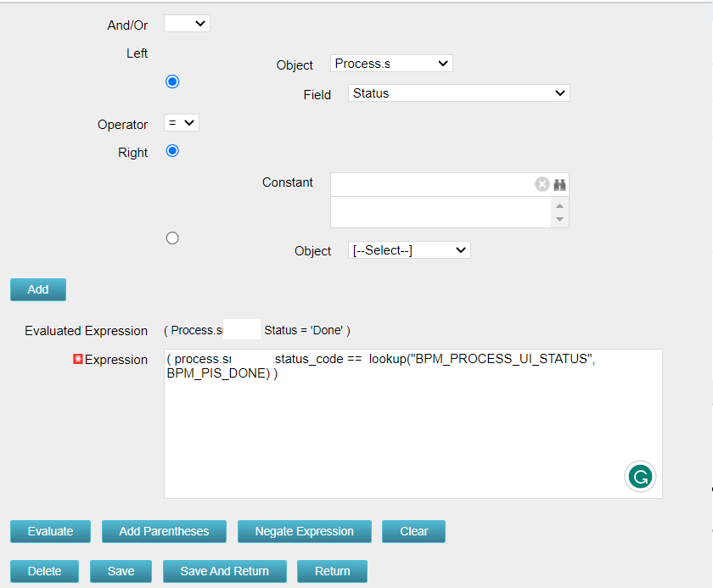Click the scroll up arrow in Constant list

click(559, 205)
